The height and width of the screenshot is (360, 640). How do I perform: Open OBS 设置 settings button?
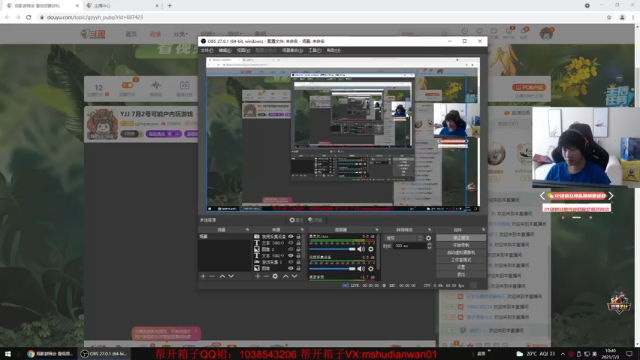[461, 267]
